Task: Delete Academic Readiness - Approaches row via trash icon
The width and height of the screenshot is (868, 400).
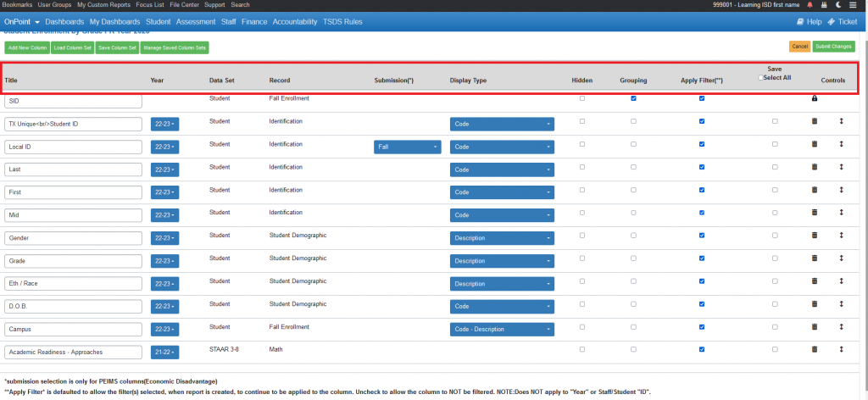Action: 815,349
